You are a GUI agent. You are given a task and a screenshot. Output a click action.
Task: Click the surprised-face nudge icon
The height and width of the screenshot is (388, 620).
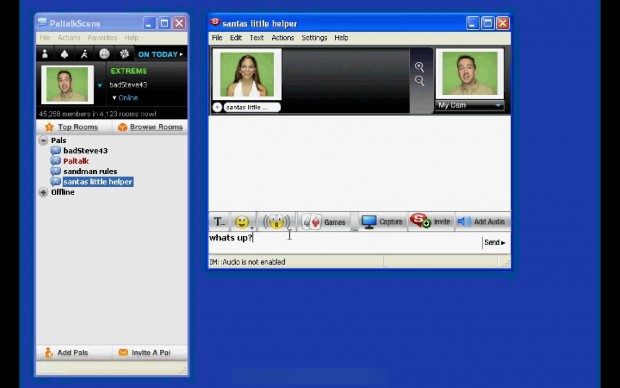pyautogui.click(x=276, y=221)
